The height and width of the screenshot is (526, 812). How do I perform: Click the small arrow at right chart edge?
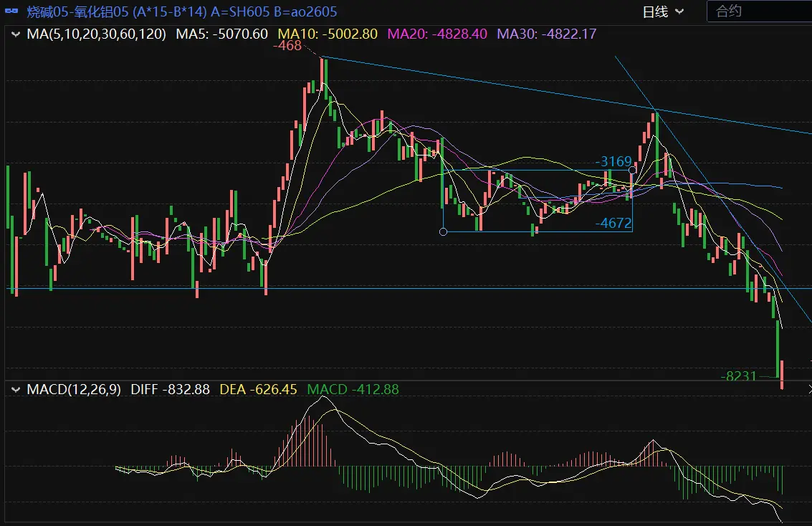click(x=809, y=389)
